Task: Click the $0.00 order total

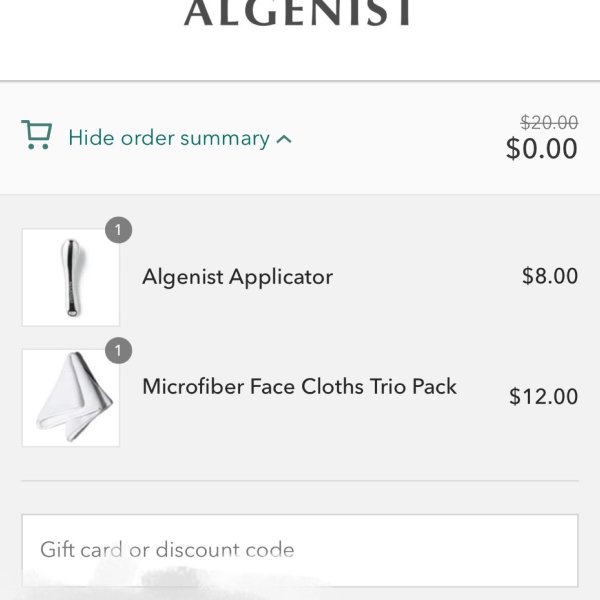Action: pyautogui.click(x=541, y=148)
